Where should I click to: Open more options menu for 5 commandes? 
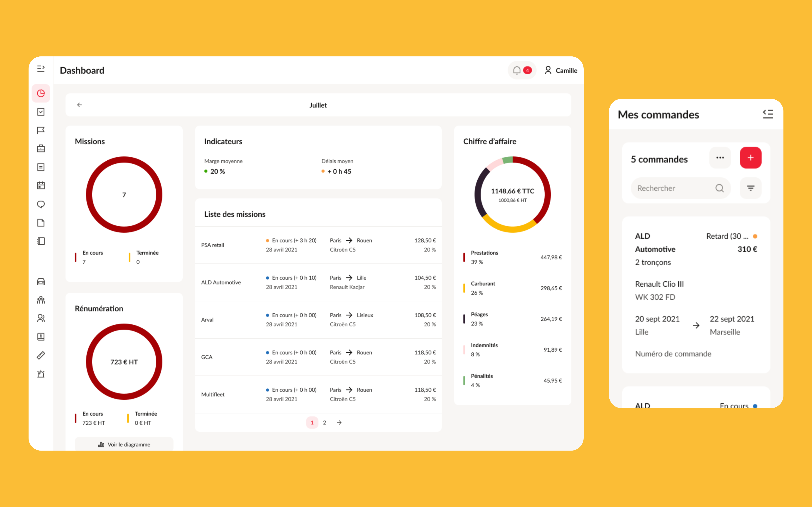(x=720, y=158)
